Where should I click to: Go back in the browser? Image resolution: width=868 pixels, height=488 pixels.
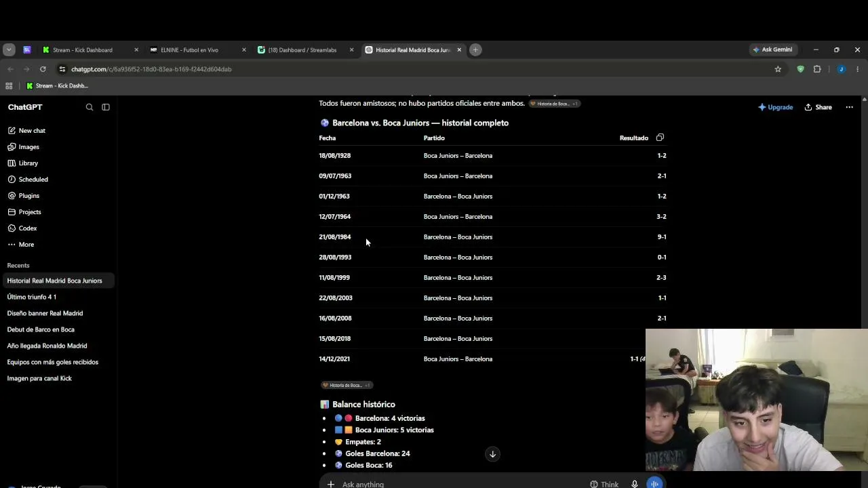point(10,69)
